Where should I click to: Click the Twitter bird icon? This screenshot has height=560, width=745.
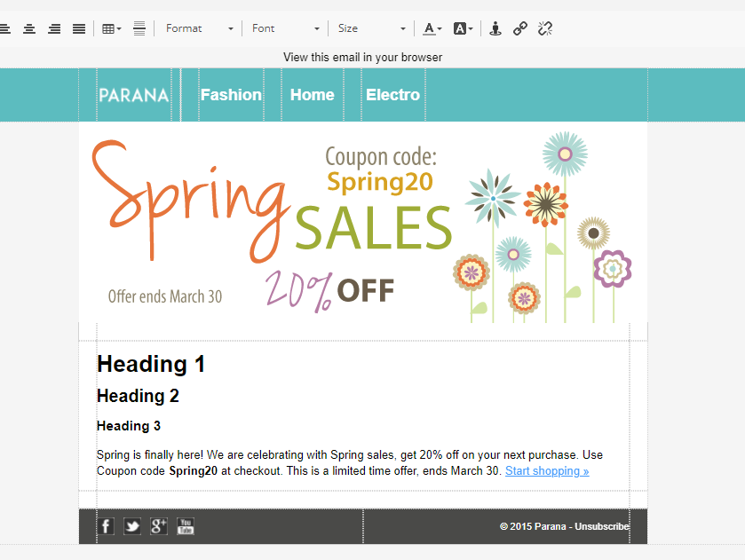(132, 526)
